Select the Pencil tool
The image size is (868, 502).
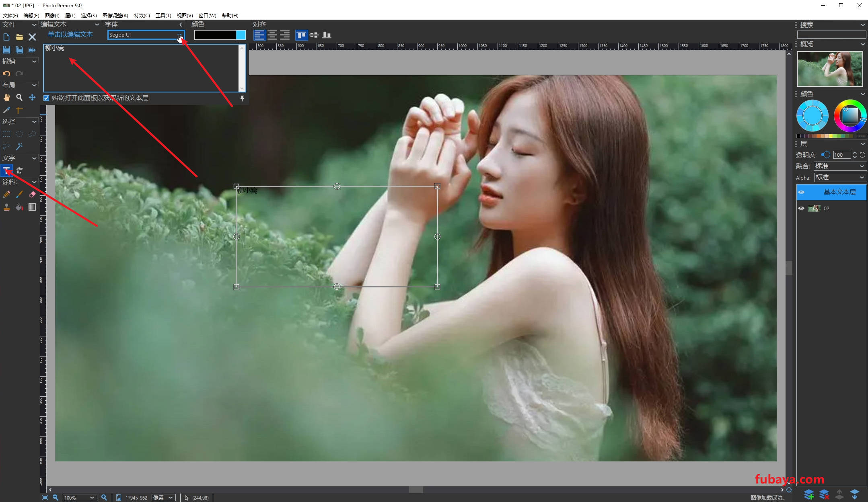[x=6, y=194]
